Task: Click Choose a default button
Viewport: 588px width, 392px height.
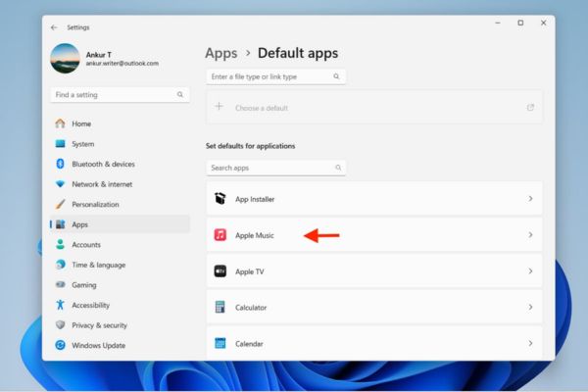Action: (x=261, y=108)
